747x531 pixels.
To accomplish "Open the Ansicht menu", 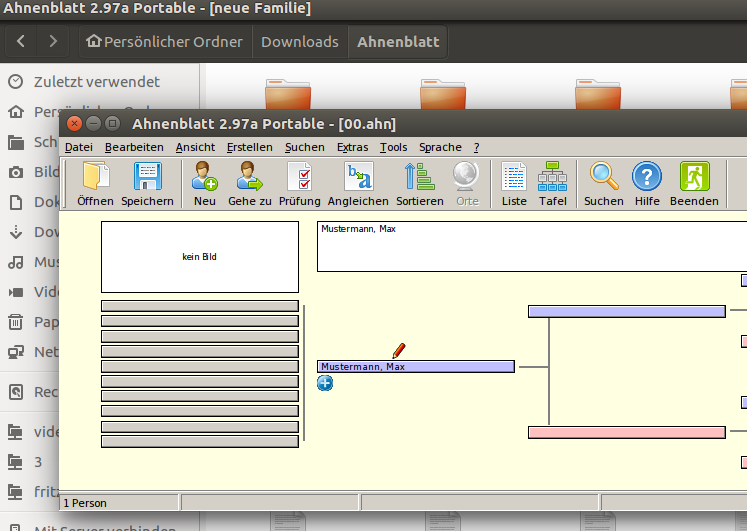I will (195, 147).
